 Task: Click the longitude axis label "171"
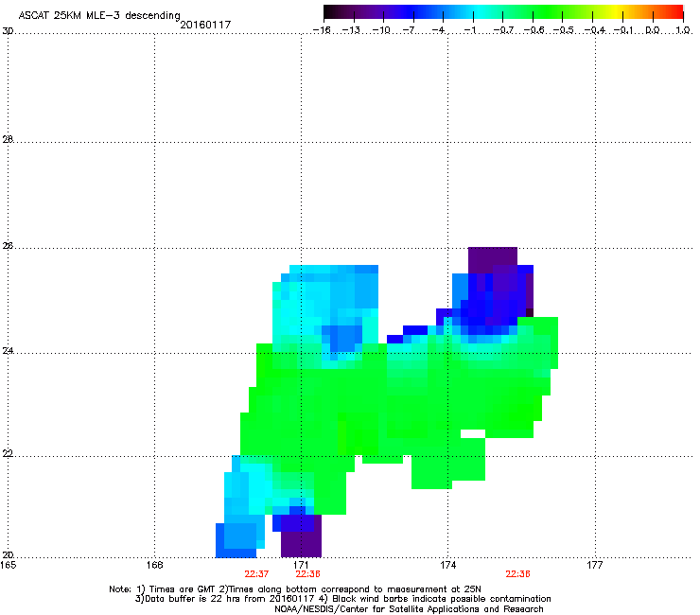click(302, 565)
